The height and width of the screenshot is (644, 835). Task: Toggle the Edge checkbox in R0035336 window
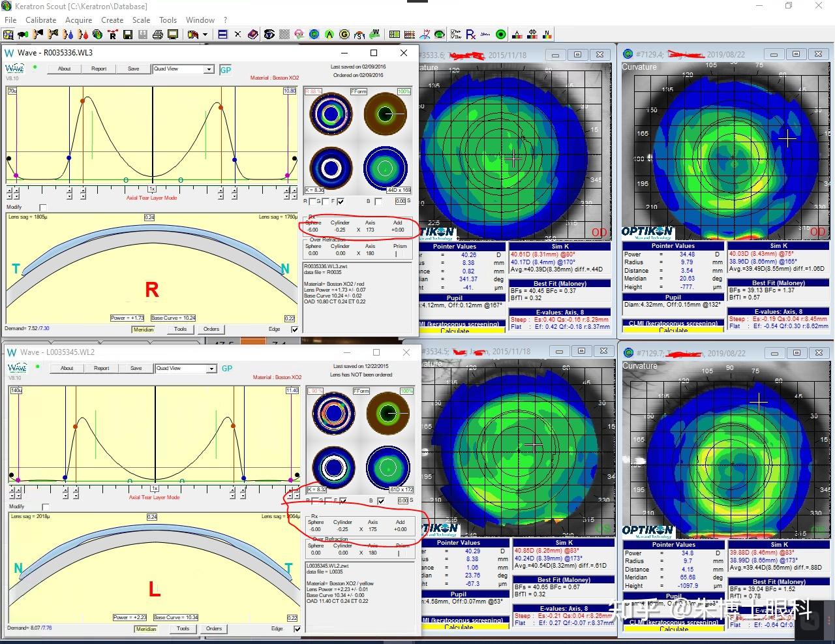coord(295,330)
